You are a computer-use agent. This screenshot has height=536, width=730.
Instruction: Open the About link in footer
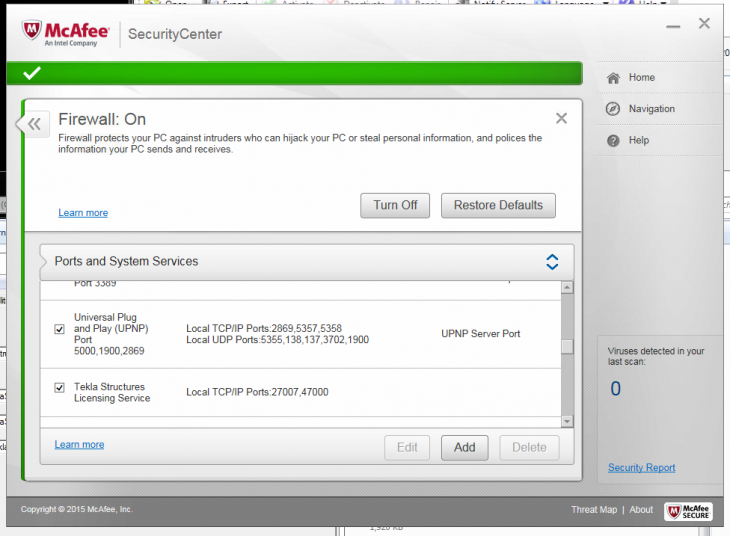[641, 509]
